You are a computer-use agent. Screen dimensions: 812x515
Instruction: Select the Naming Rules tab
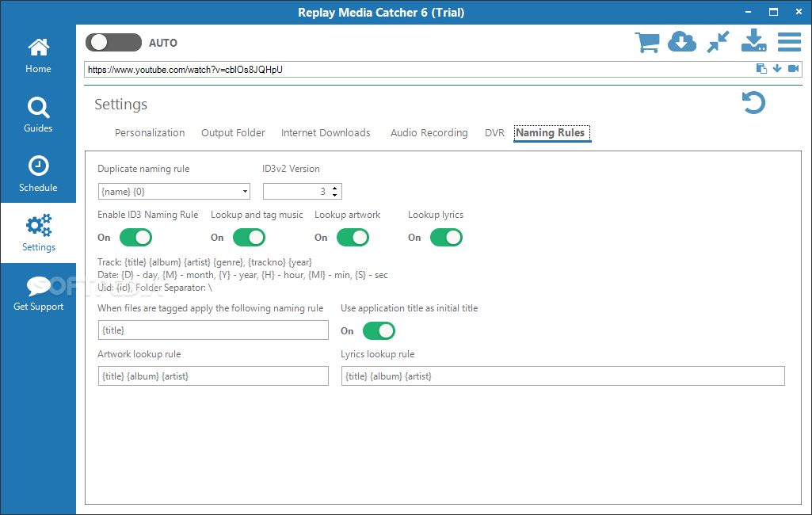551,132
